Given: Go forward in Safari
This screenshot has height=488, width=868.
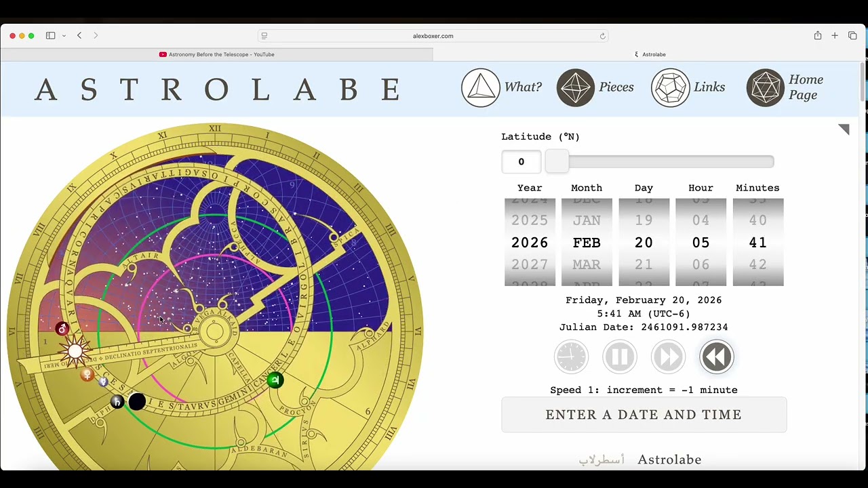Looking at the screenshot, I should (96, 36).
